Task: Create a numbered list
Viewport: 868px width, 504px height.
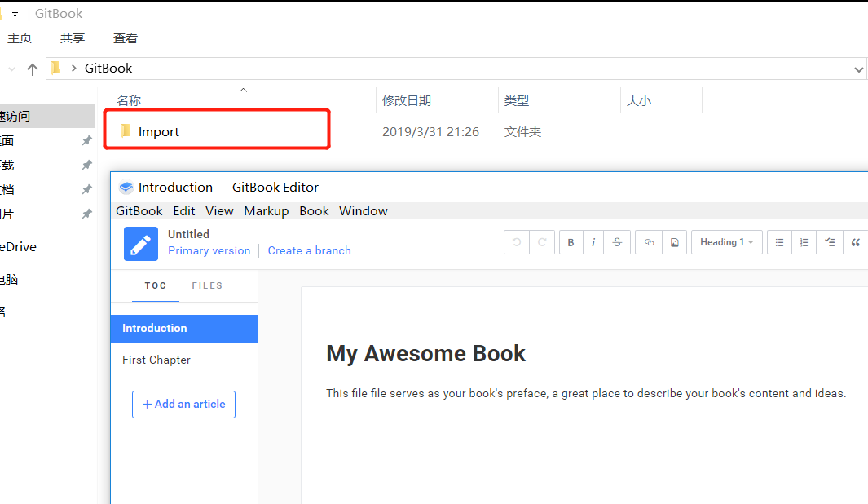Action: click(804, 242)
